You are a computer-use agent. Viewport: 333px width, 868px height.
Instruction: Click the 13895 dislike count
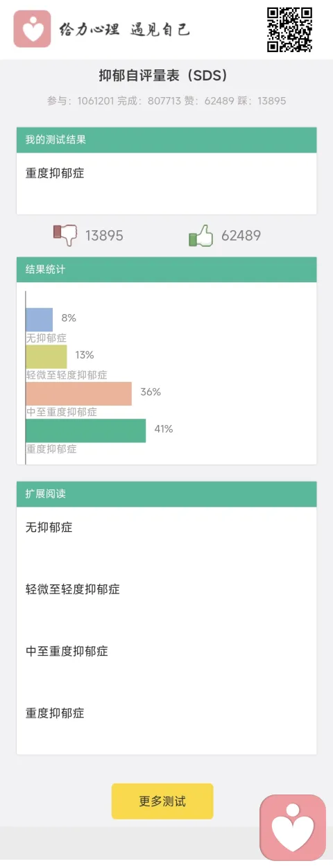click(104, 236)
